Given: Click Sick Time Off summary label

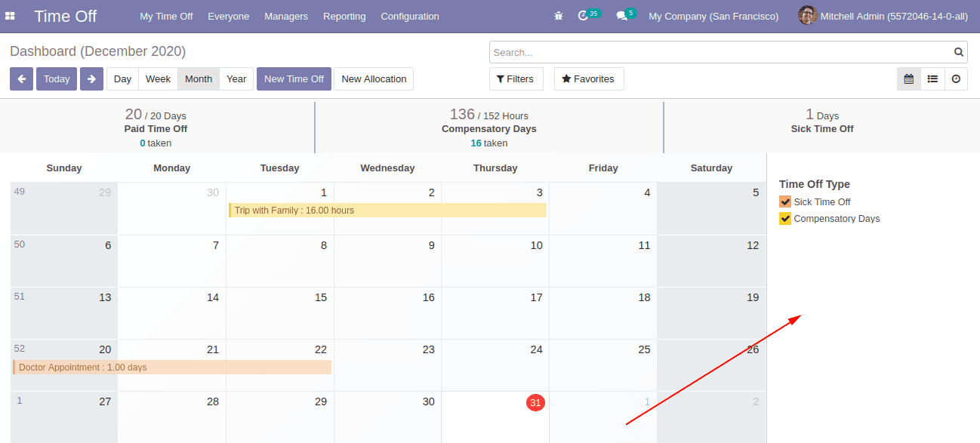Looking at the screenshot, I should (x=823, y=128).
